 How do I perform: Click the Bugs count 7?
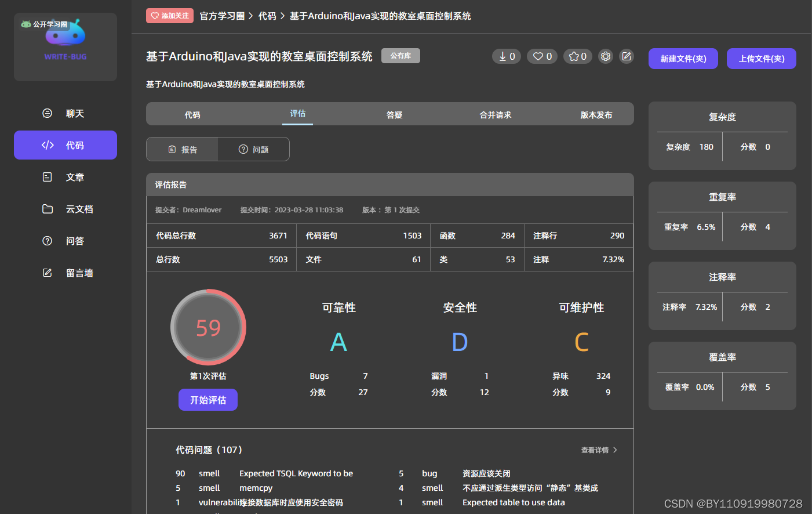click(x=365, y=376)
